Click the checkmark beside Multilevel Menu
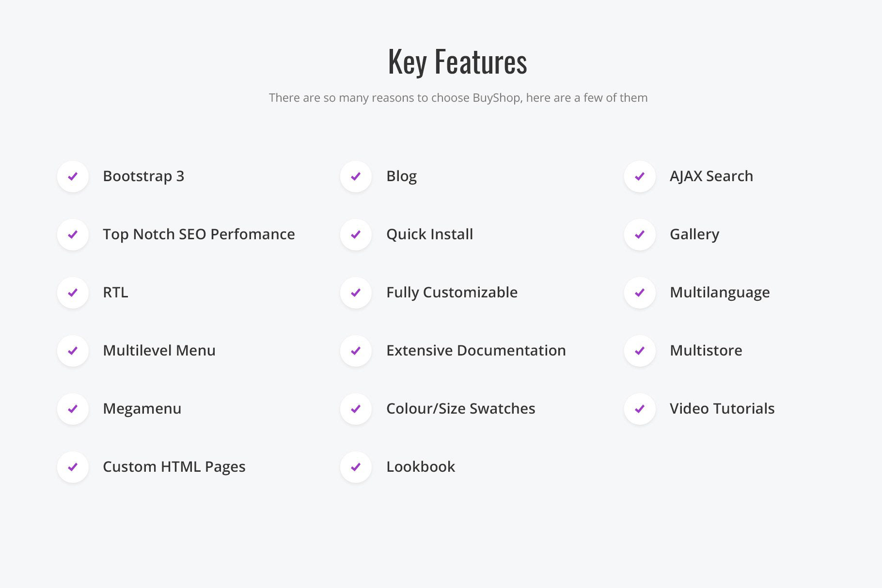 tap(73, 351)
